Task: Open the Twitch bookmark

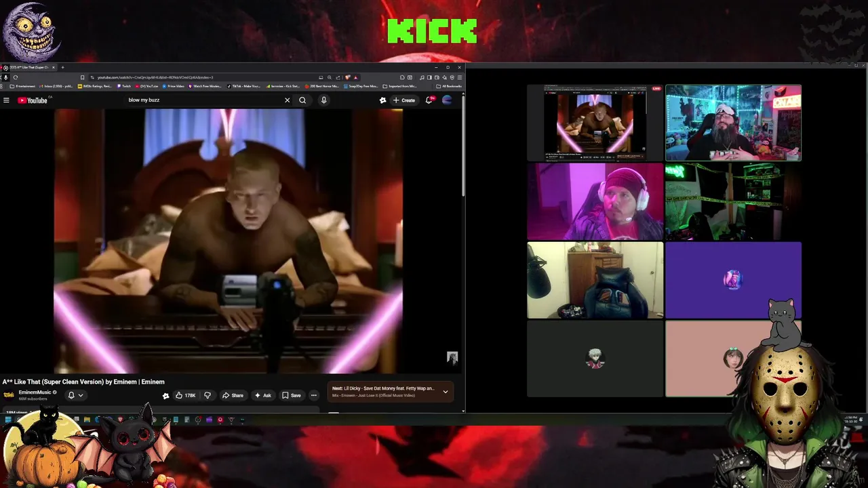Action: (x=123, y=86)
